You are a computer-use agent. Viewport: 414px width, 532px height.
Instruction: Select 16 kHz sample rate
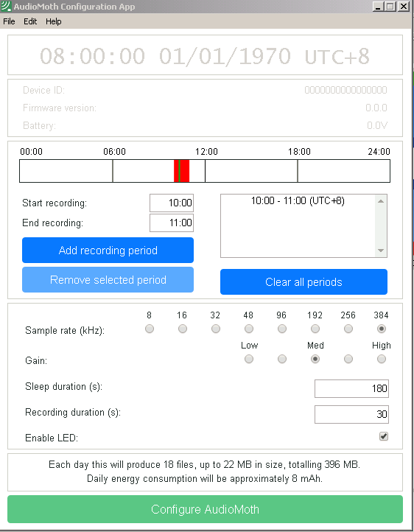183,329
